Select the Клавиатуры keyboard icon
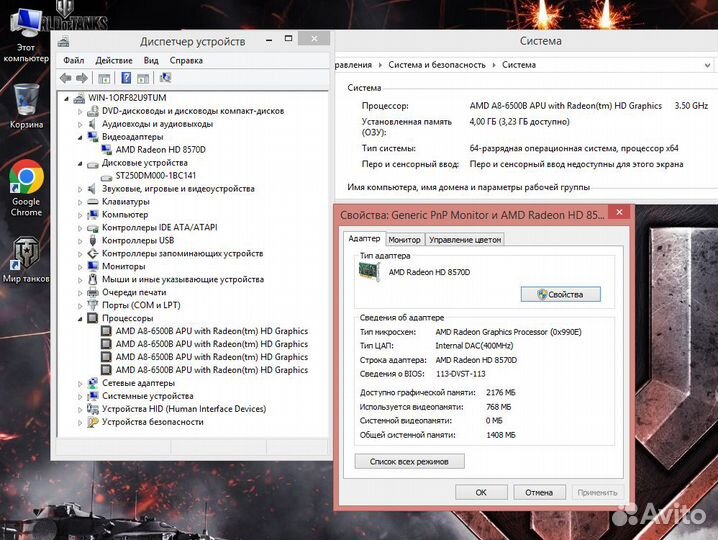The height and width of the screenshot is (540, 718). (93, 202)
